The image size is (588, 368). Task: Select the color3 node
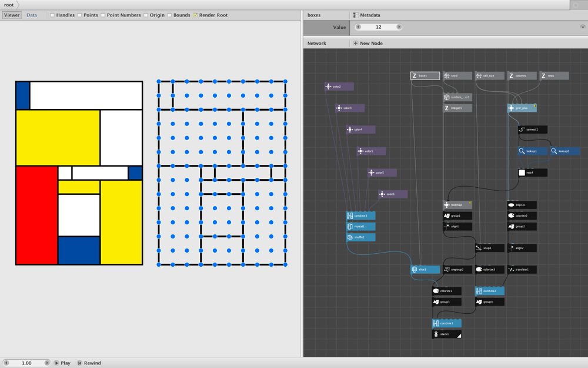coord(350,108)
